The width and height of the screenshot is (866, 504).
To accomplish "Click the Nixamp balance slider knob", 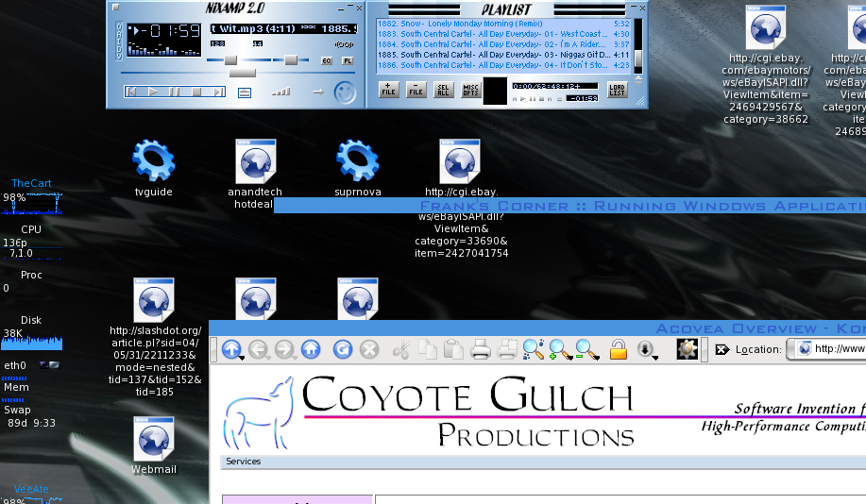I will (x=291, y=60).
